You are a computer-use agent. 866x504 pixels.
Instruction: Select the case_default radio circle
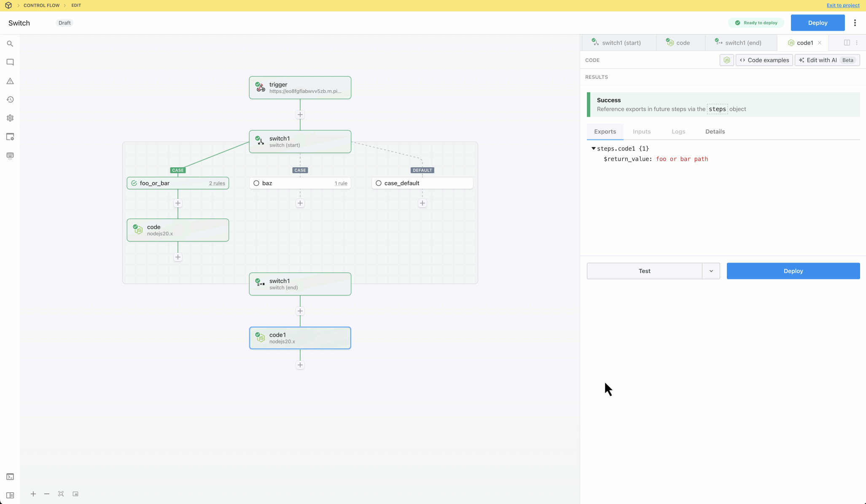(x=379, y=183)
